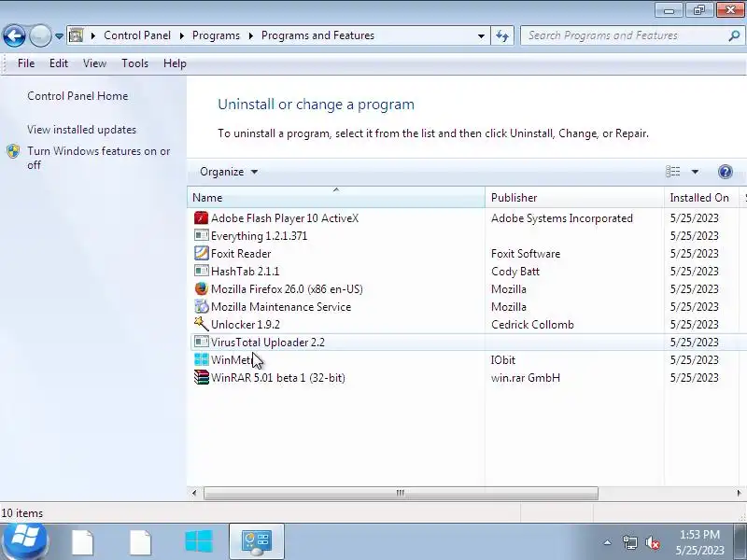747x560 pixels.
Task: Click the Everything 1.2.1.371 program icon
Action: click(202, 236)
